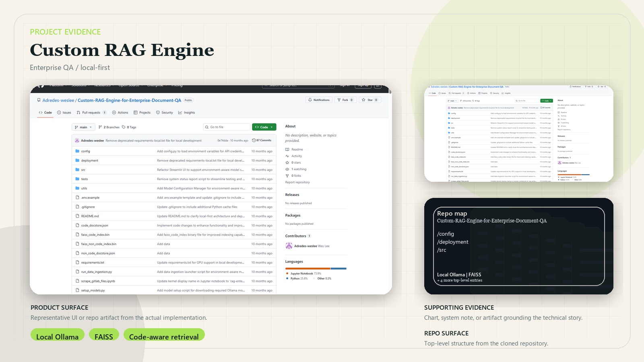Click the Fork icon on the repo header

pyautogui.click(x=338, y=100)
